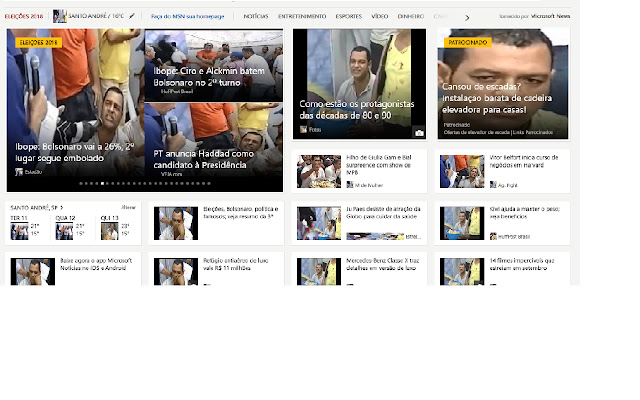
Task: Click 'SANTO ANDRÉ / 16°C' in the top bar
Action: [x=96, y=16]
